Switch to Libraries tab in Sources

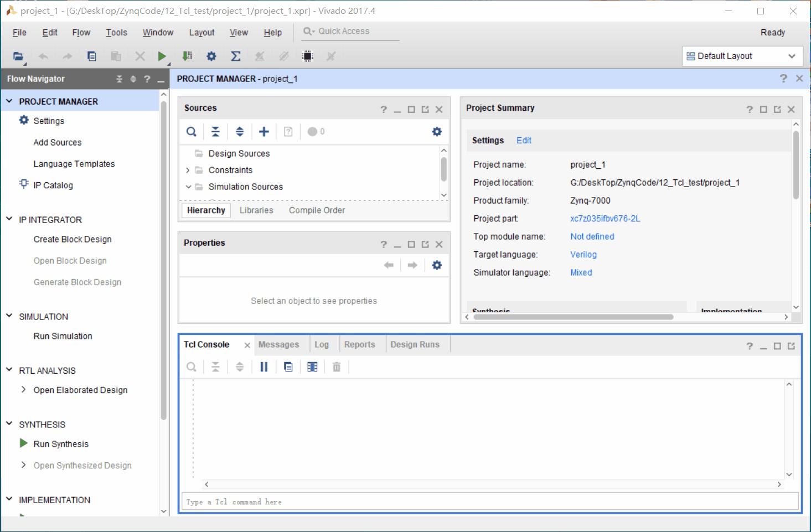pos(256,210)
